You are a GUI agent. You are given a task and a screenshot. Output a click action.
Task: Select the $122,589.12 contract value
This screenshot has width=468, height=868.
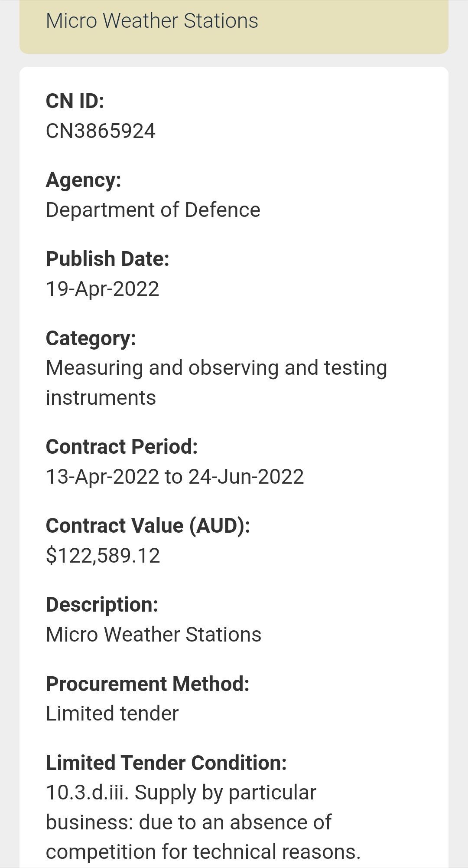[x=103, y=556]
